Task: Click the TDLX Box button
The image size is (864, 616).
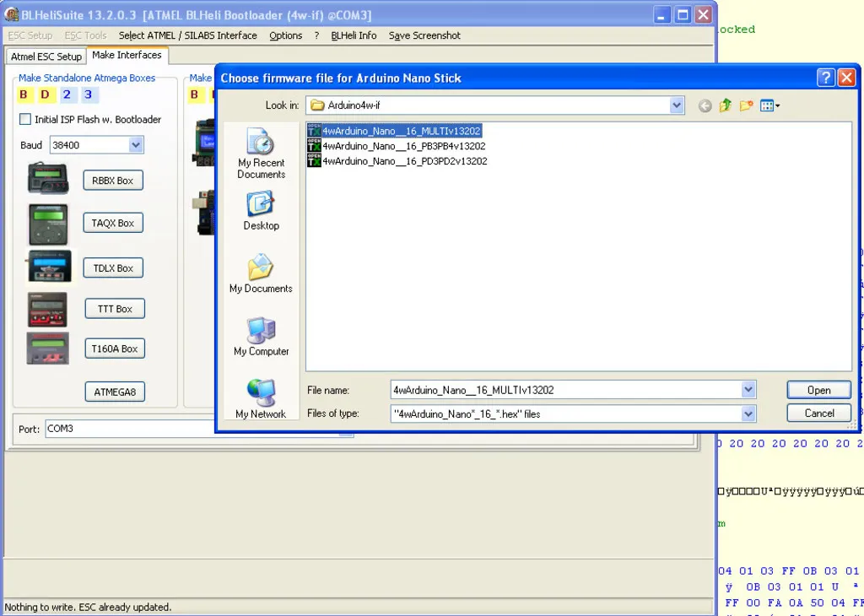Action: 113,268
